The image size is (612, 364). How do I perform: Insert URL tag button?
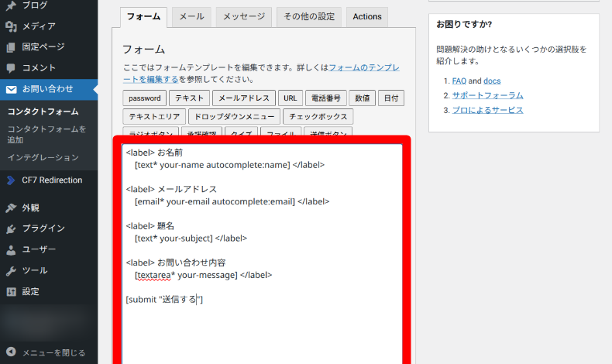pyautogui.click(x=290, y=98)
